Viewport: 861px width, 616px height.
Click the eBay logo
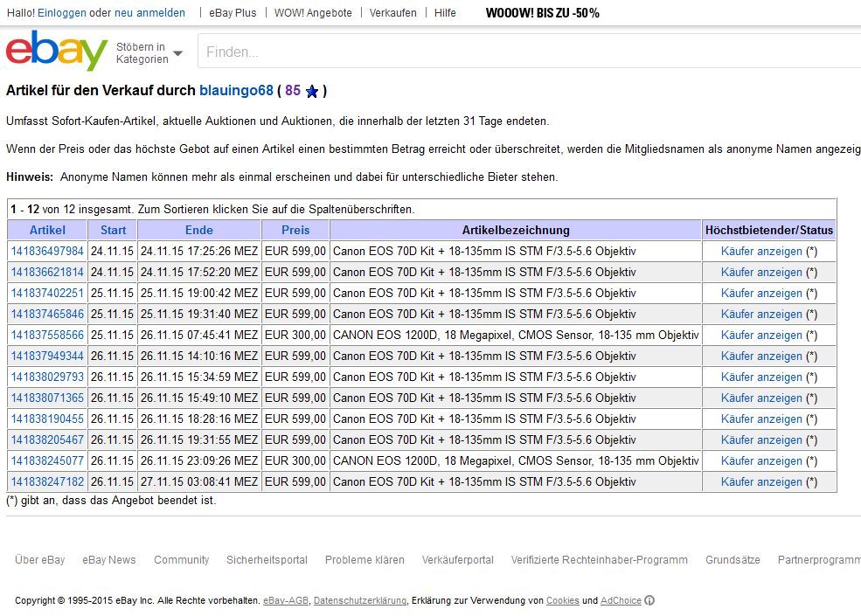coord(57,51)
